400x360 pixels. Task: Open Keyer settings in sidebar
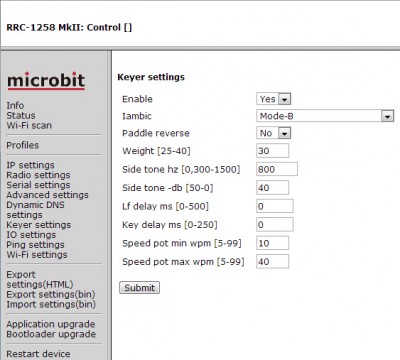[x=39, y=225]
